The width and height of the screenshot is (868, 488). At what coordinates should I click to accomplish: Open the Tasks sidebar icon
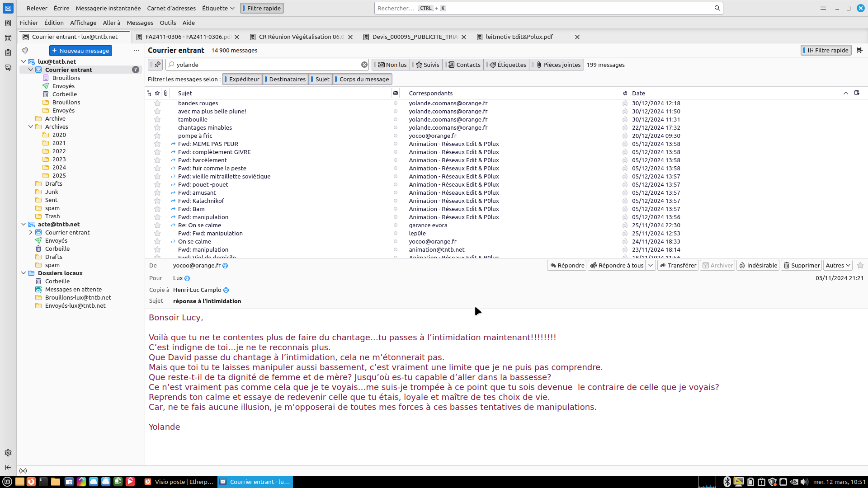(x=8, y=53)
